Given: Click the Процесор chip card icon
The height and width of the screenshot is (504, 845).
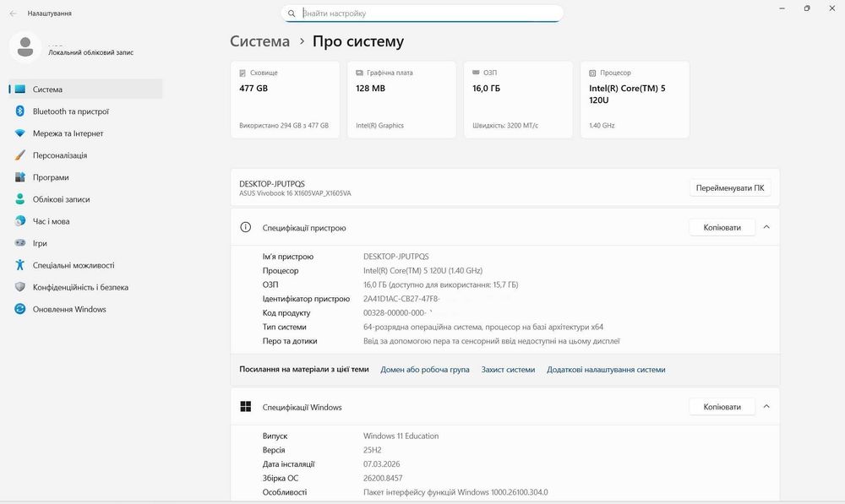Looking at the screenshot, I should 592,73.
